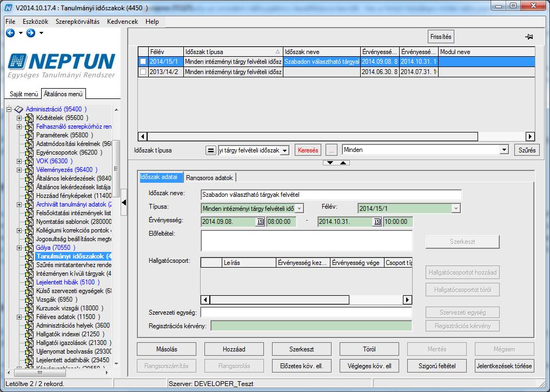Click the Egyéncsoportok node icon
The height and width of the screenshot is (392, 550).
pos(29,152)
